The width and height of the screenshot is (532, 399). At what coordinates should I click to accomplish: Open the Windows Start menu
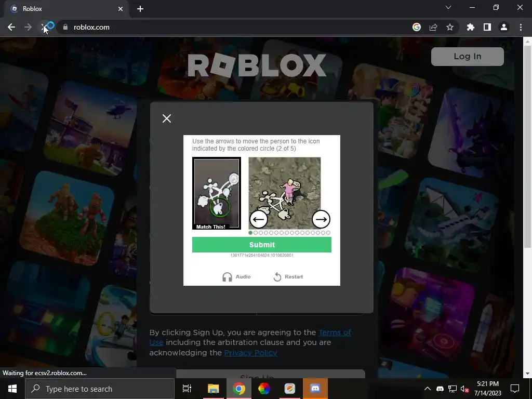[12, 389]
